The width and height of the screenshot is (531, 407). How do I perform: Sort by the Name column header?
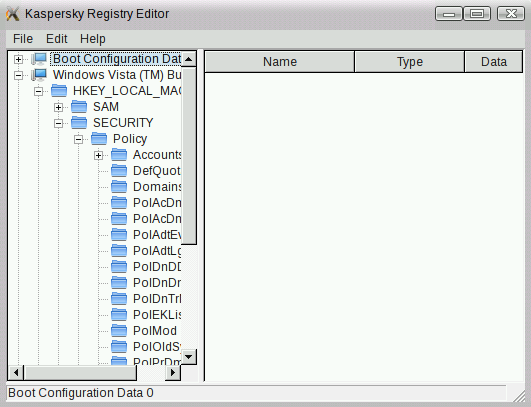click(280, 62)
